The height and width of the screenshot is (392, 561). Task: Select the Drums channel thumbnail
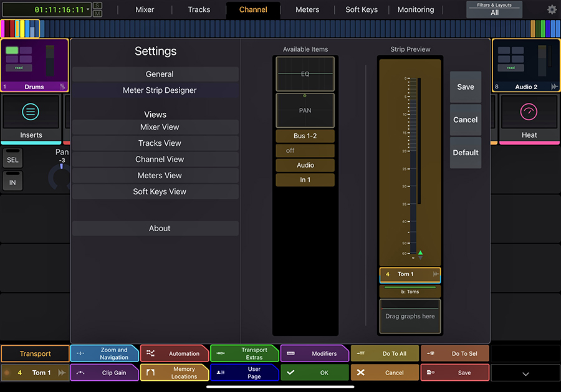coord(34,65)
